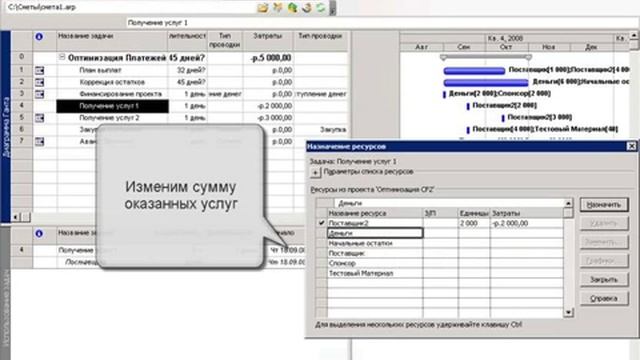Viewport: 640px width, 360px height.
Task: Click the Закрыть button in the dialog
Action: 604,280
